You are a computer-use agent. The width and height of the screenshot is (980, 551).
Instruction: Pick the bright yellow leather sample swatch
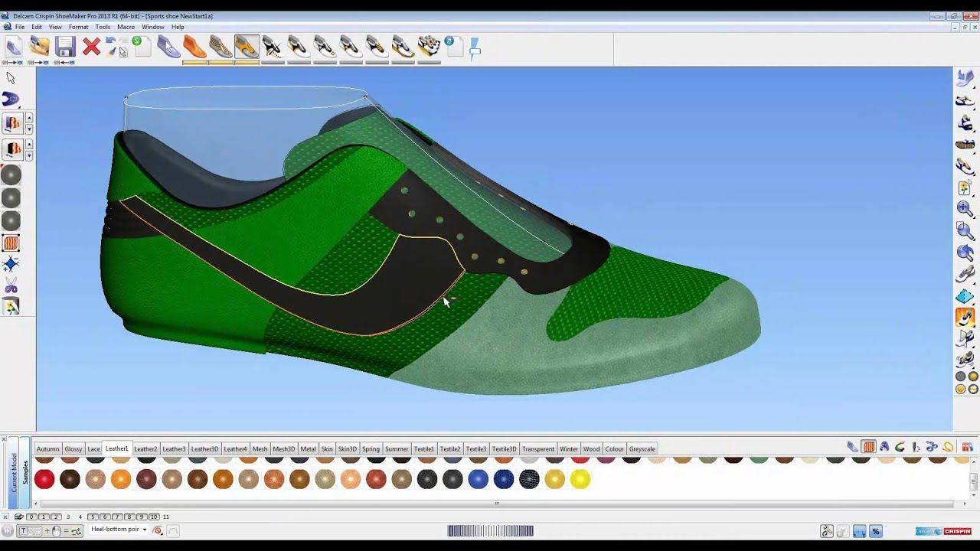pos(580,480)
